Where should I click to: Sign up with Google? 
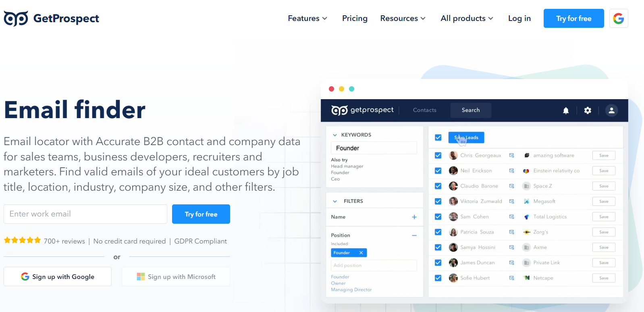58,277
